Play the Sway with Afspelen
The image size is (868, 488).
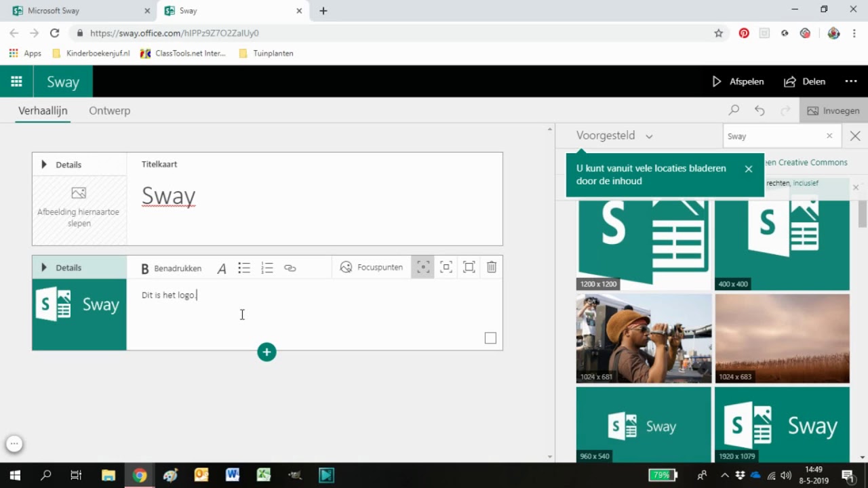[738, 81]
